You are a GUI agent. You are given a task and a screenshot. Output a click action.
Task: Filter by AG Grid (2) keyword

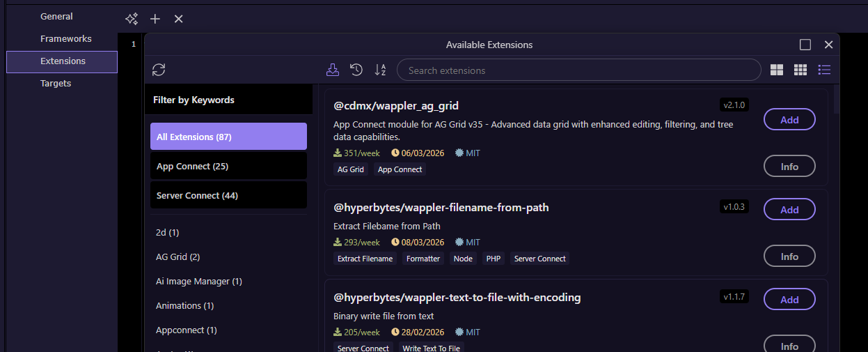[x=178, y=257]
